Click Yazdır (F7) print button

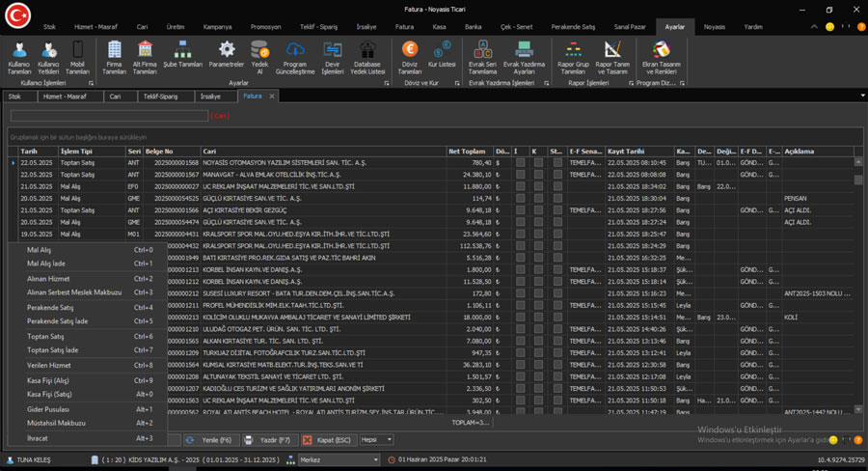pyautogui.click(x=270, y=440)
